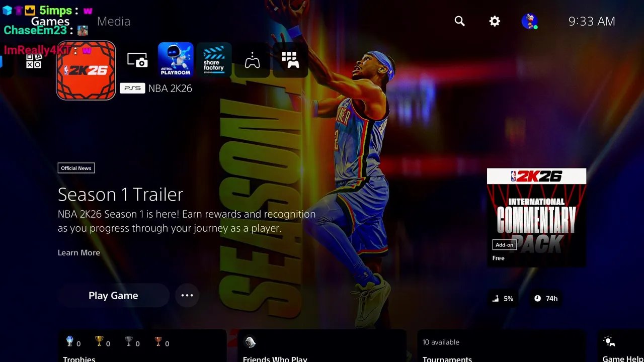This screenshot has height=362, width=644.
Task: Open the Game Library grid icon
Action: tap(290, 60)
